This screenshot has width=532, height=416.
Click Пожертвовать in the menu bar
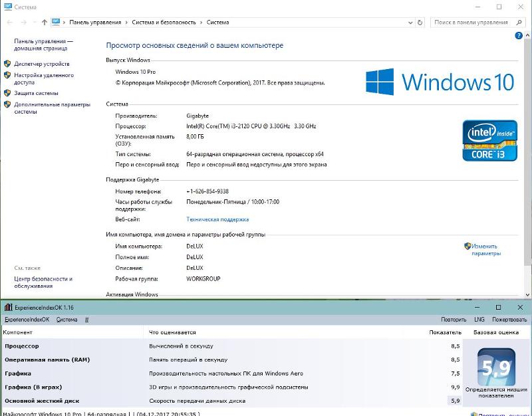509,320
